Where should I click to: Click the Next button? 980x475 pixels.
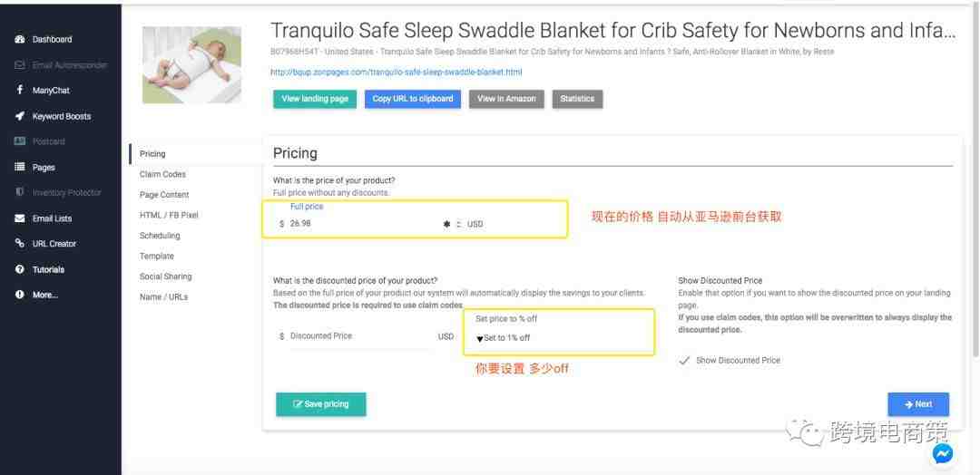click(917, 404)
